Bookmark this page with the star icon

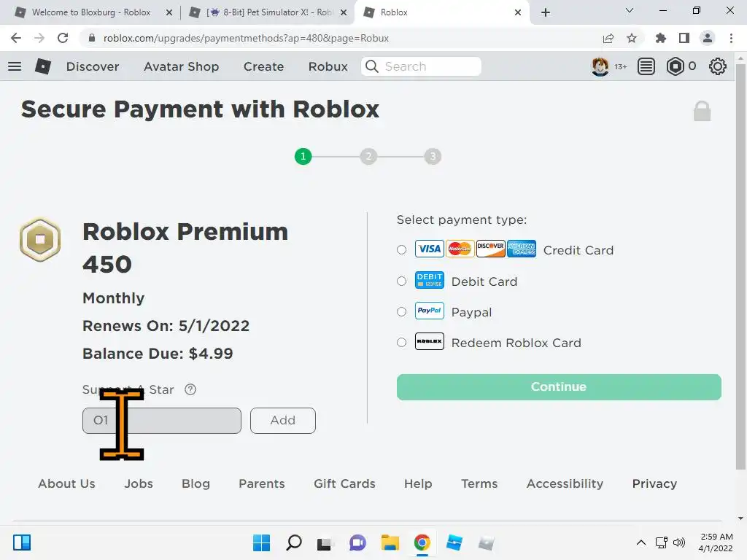point(632,38)
